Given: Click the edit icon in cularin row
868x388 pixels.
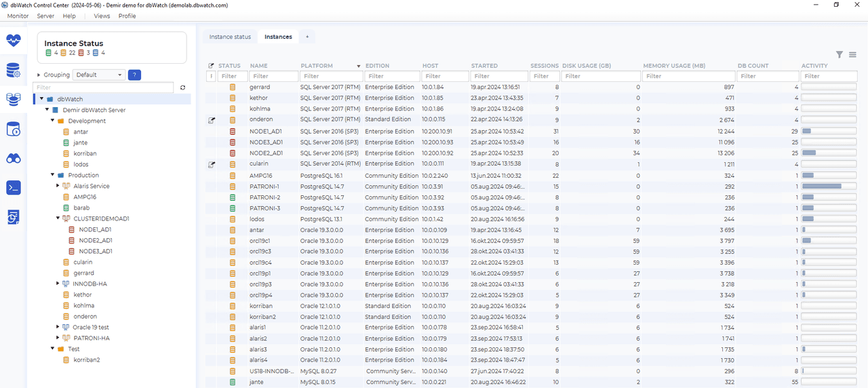Looking at the screenshot, I should (211, 164).
